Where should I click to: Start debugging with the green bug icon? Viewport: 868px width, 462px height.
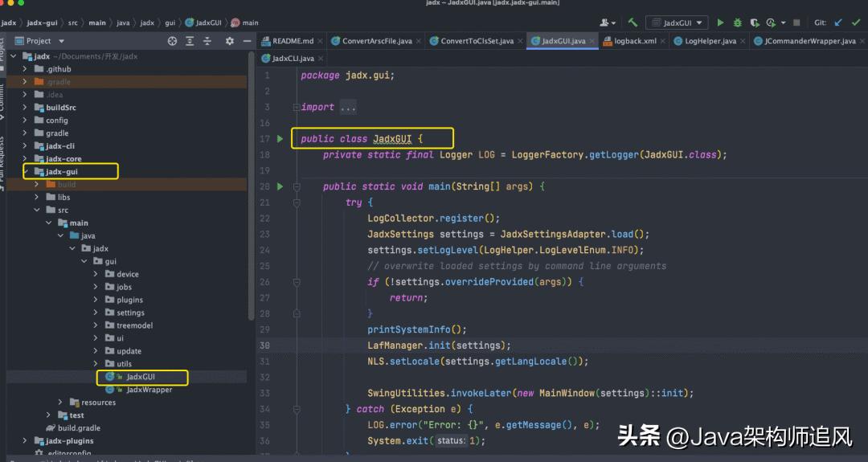(737, 22)
